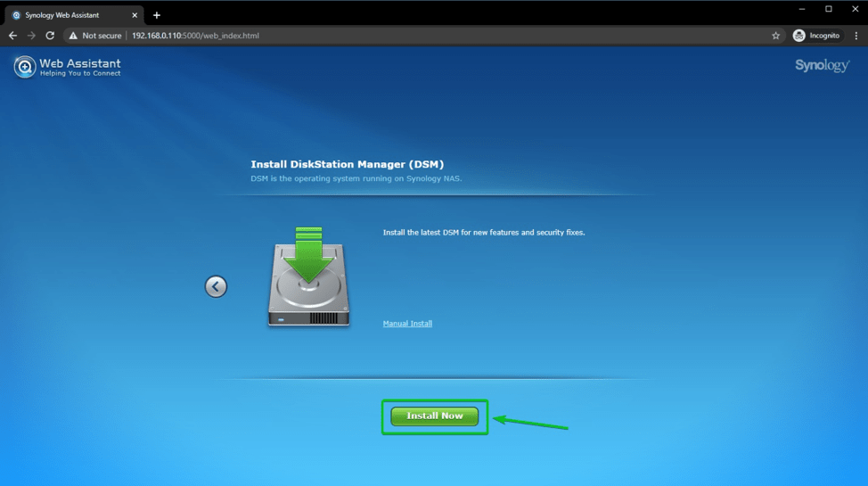
Task: Open the Chrome three-dot menu
Action: (x=856, y=36)
